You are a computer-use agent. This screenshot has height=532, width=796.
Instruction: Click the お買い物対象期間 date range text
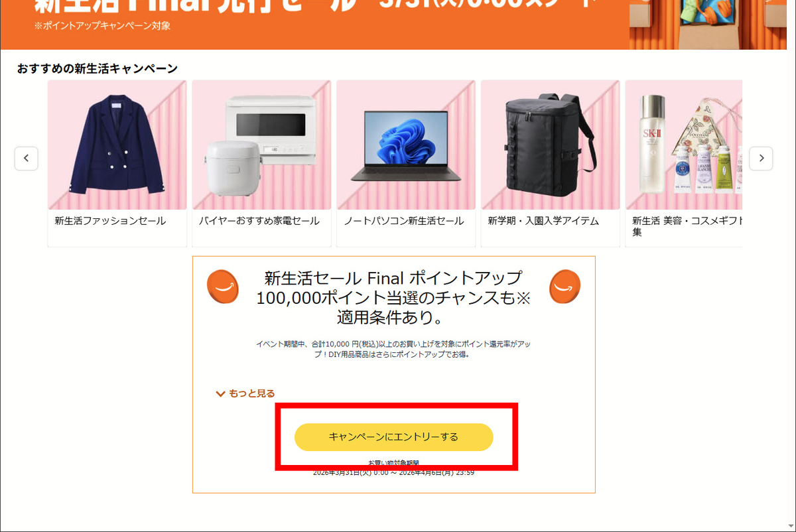pyautogui.click(x=394, y=468)
